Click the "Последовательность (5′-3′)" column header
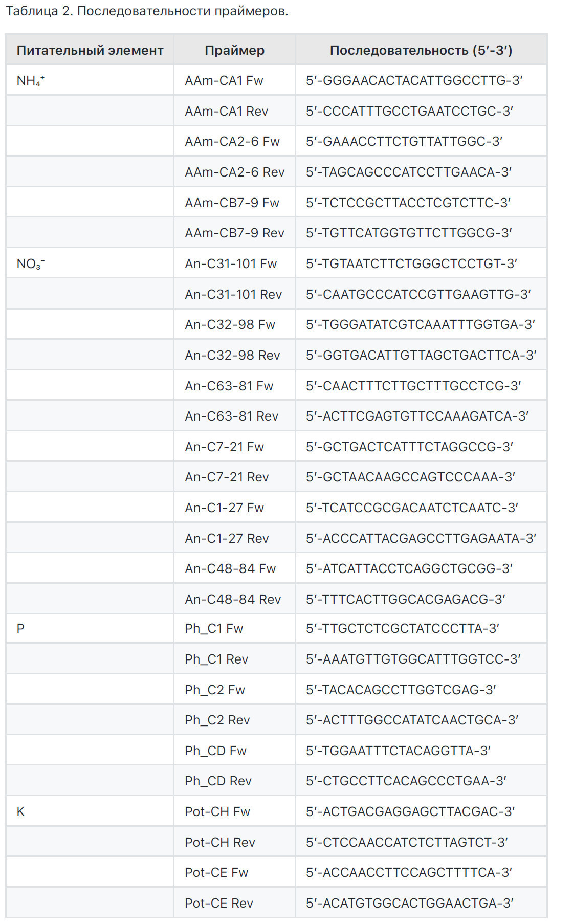The height and width of the screenshot is (924, 573). tap(421, 50)
